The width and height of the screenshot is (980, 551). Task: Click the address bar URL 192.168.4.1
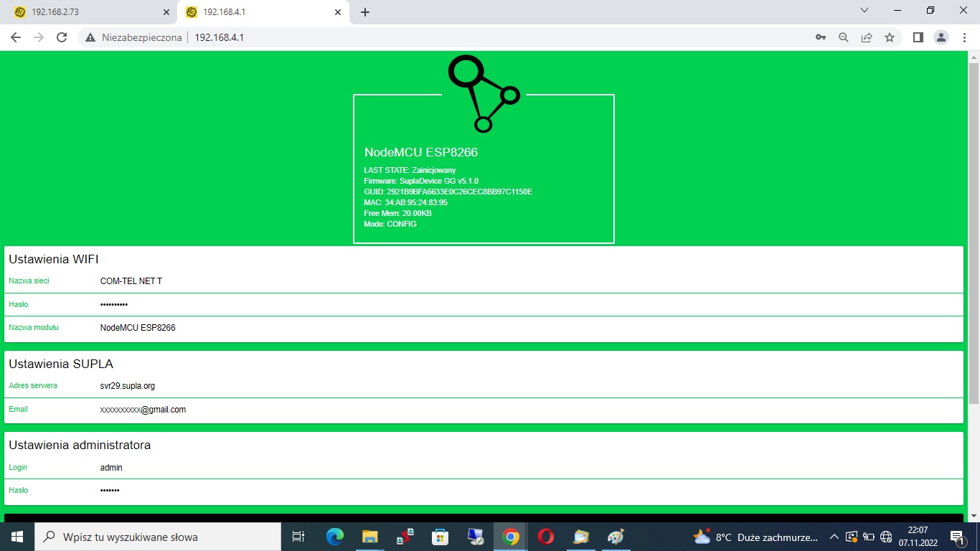(x=220, y=37)
